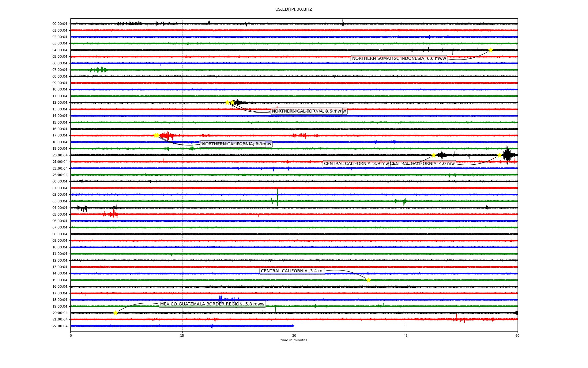Click the tall green spike on 03:00:04 trace
This screenshot has height=368, width=588.
click(277, 197)
